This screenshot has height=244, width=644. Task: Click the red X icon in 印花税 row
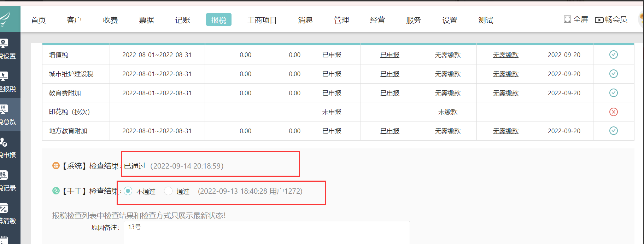pos(613,112)
